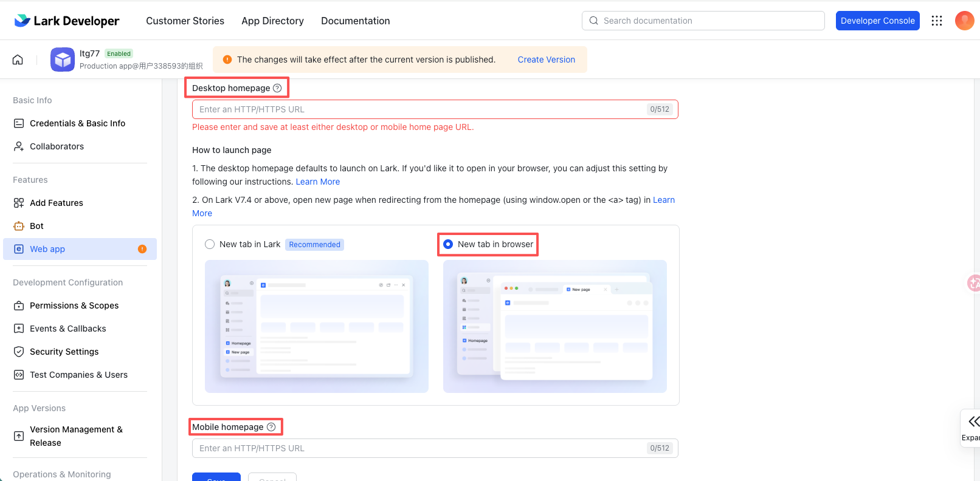Click the Desktop homepage URL field
The image size is (980, 481).
click(x=419, y=109)
